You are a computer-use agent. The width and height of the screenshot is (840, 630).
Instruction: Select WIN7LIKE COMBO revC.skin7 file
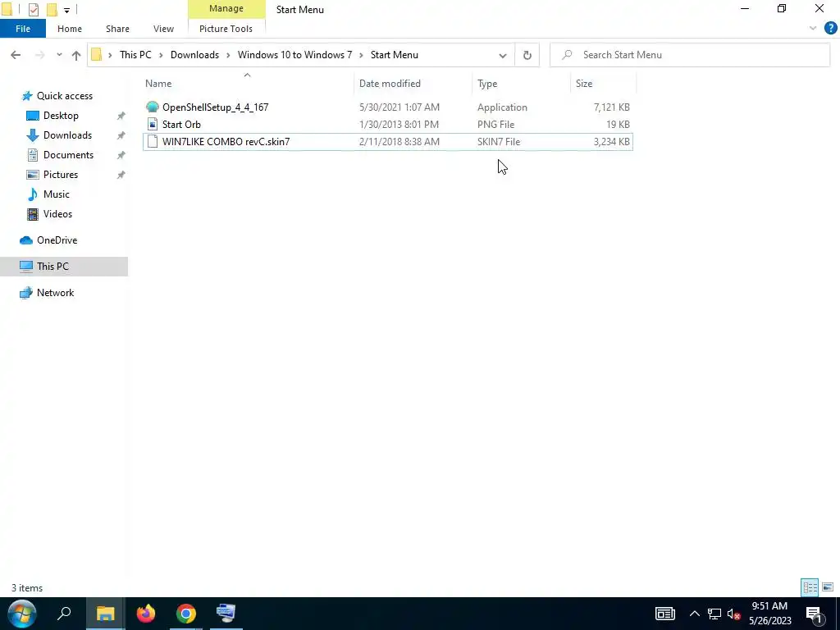[x=388, y=141]
